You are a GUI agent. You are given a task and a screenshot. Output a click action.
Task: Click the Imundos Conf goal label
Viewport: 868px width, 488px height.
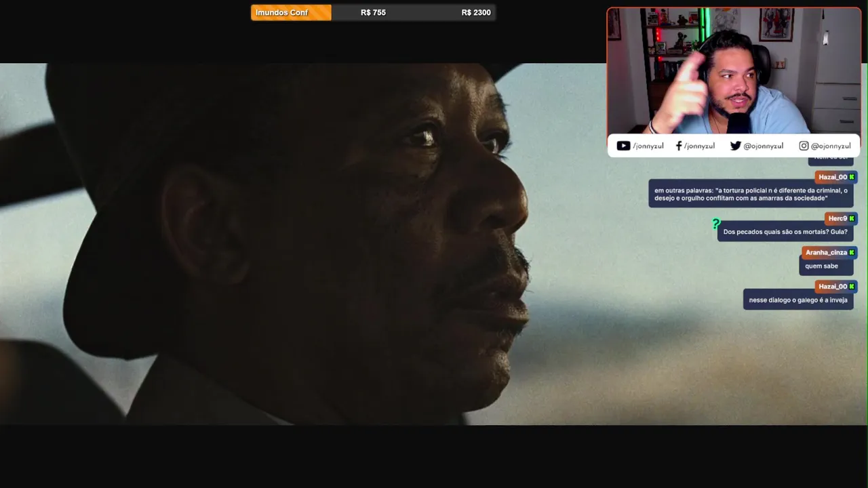281,12
